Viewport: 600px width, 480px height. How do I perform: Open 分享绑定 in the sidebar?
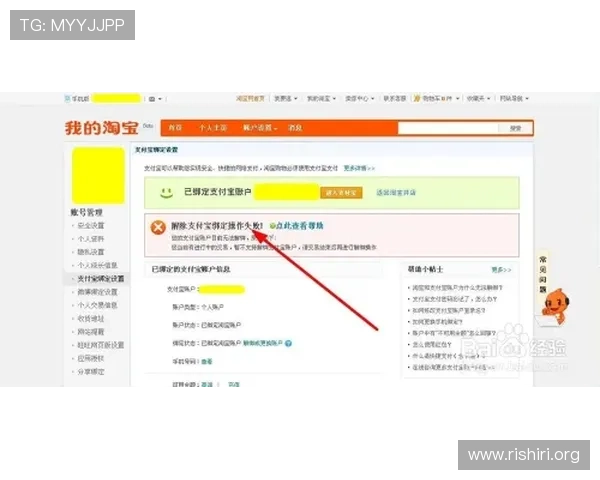(x=91, y=372)
